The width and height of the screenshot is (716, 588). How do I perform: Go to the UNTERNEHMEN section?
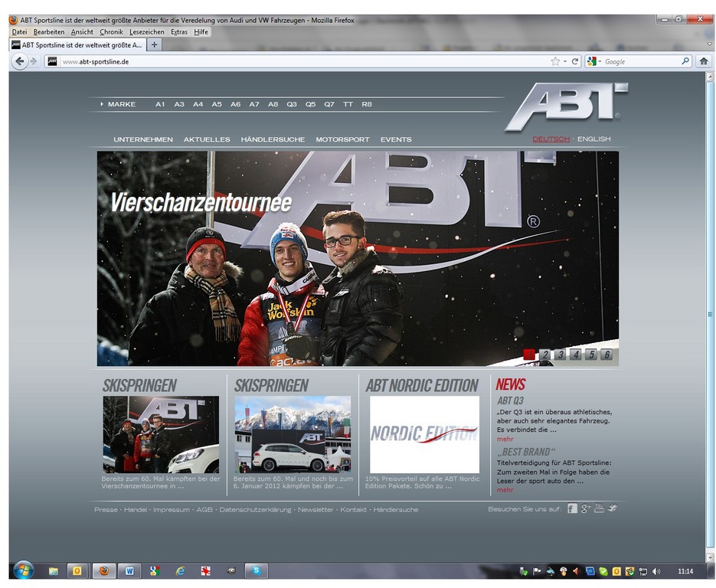tap(143, 139)
